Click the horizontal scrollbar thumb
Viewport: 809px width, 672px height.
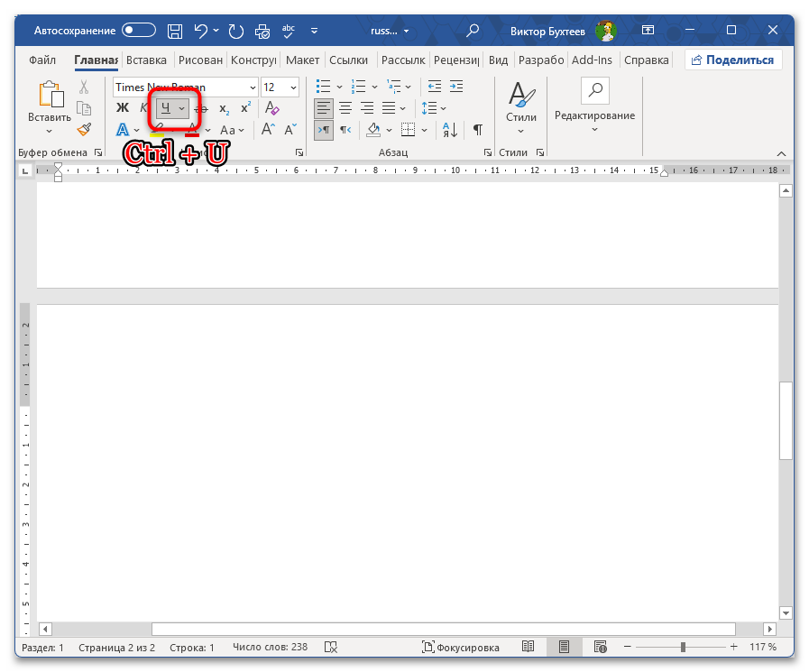[443, 630]
